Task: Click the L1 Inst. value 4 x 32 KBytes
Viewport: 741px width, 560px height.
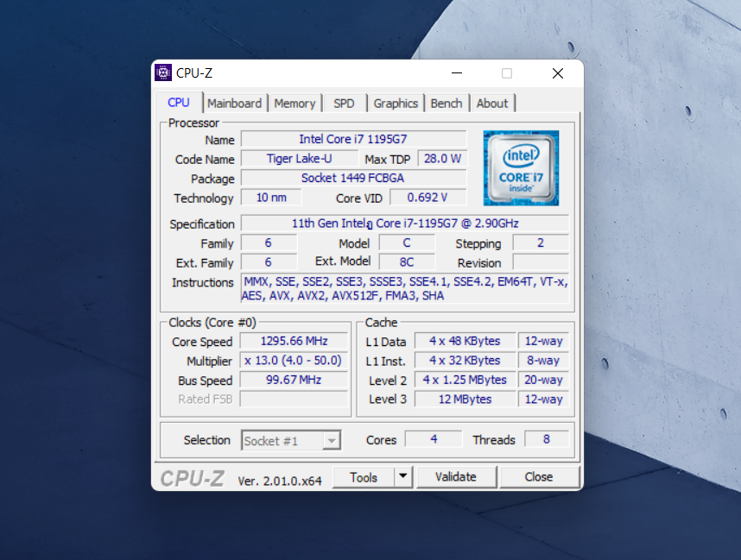Action: [x=465, y=361]
